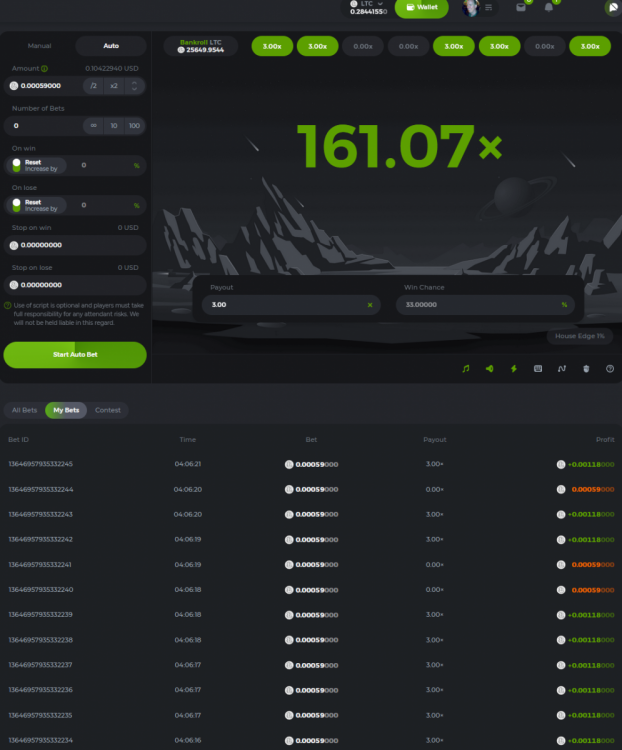This screenshot has width=622, height=750.
Task: Open the Wallet button
Action: coord(421,7)
